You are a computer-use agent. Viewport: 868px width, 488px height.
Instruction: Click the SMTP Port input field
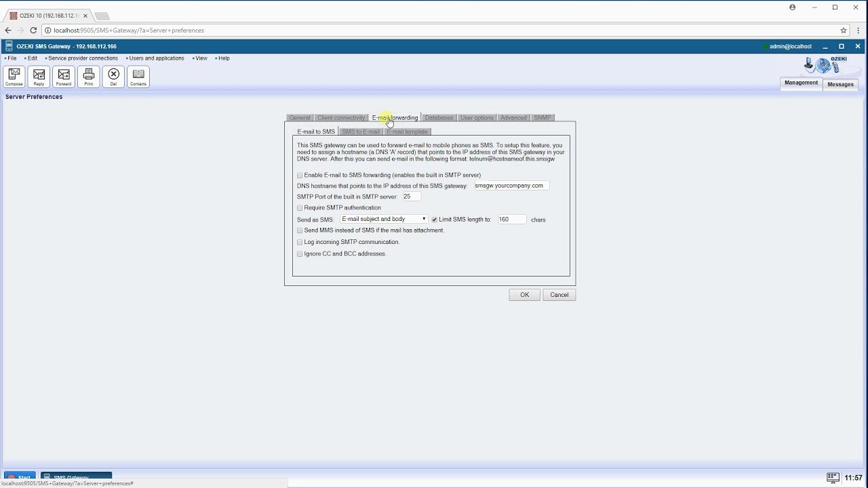click(x=412, y=197)
